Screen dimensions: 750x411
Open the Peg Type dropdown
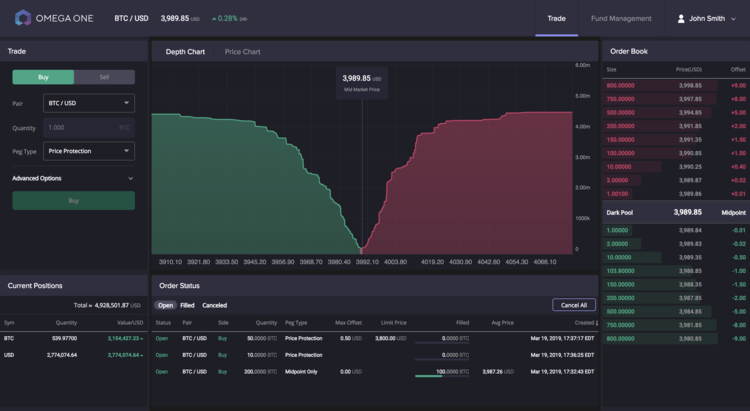(88, 151)
